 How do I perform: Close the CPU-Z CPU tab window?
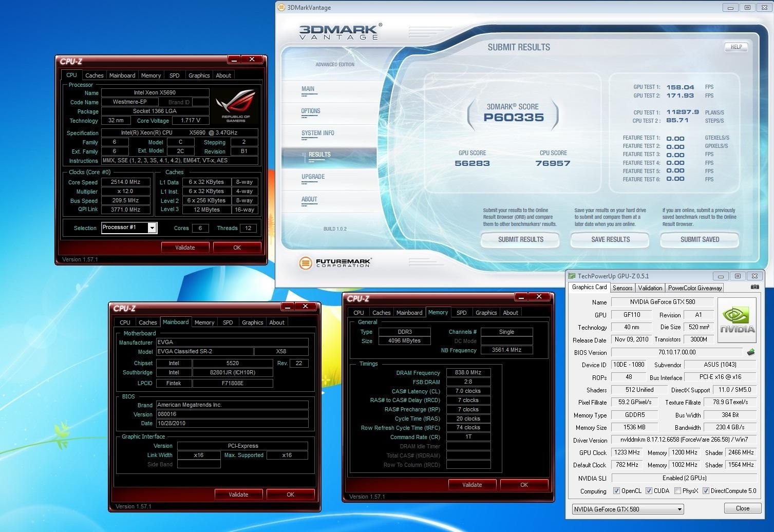point(252,60)
